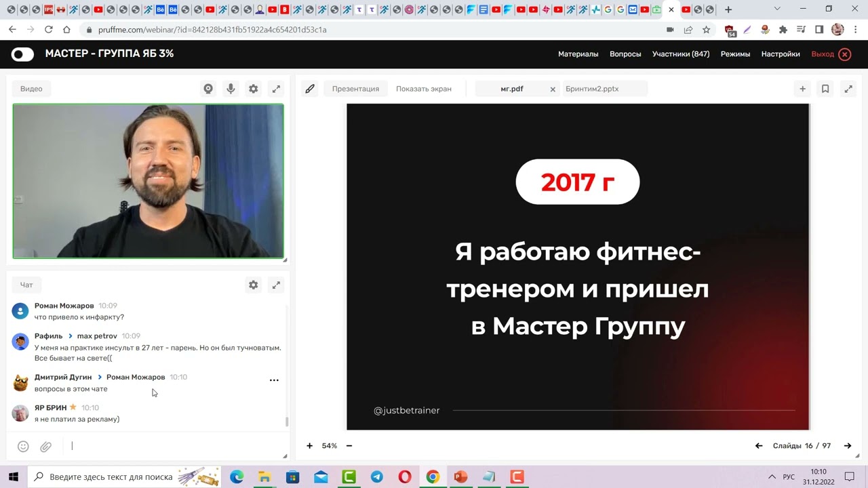Expand hidden icons in the system tray

[x=772, y=476]
